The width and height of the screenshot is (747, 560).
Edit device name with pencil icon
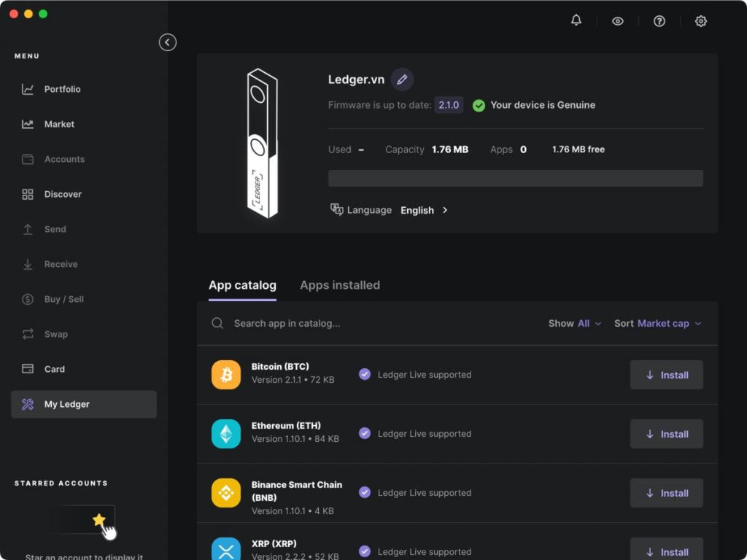[x=402, y=79]
